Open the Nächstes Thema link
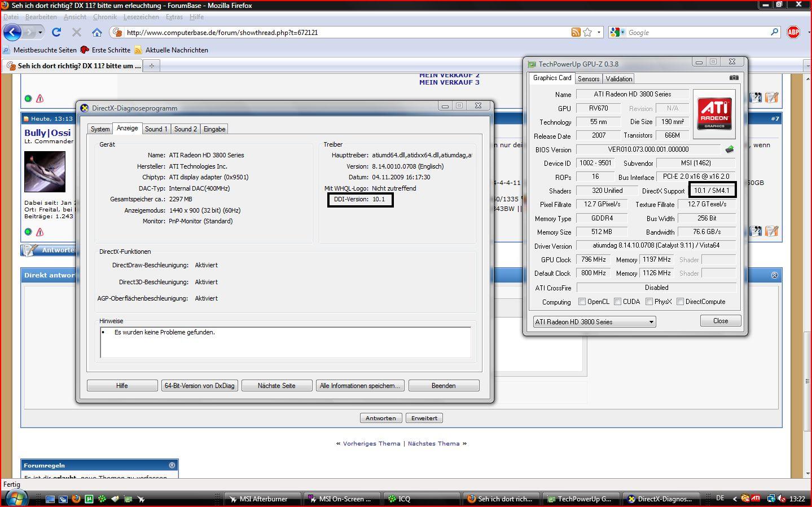 (x=434, y=443)
